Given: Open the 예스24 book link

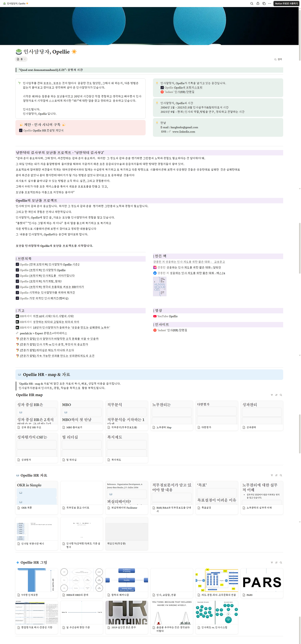Looking at the screenshot, I should click(189, 273).
